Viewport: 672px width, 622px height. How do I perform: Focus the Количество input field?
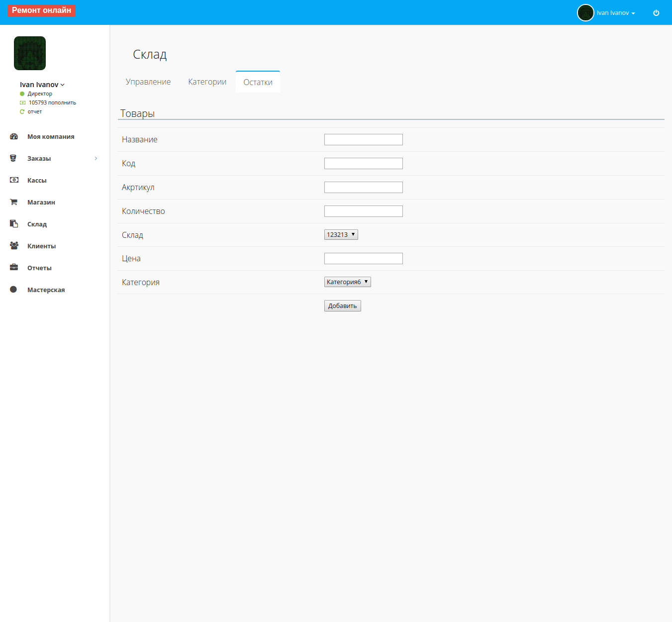[x=364, y=211]
